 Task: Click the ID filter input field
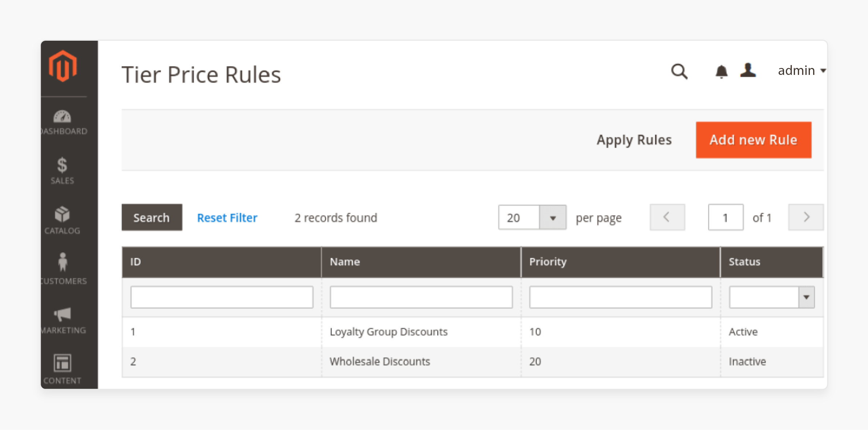[222, 297]
